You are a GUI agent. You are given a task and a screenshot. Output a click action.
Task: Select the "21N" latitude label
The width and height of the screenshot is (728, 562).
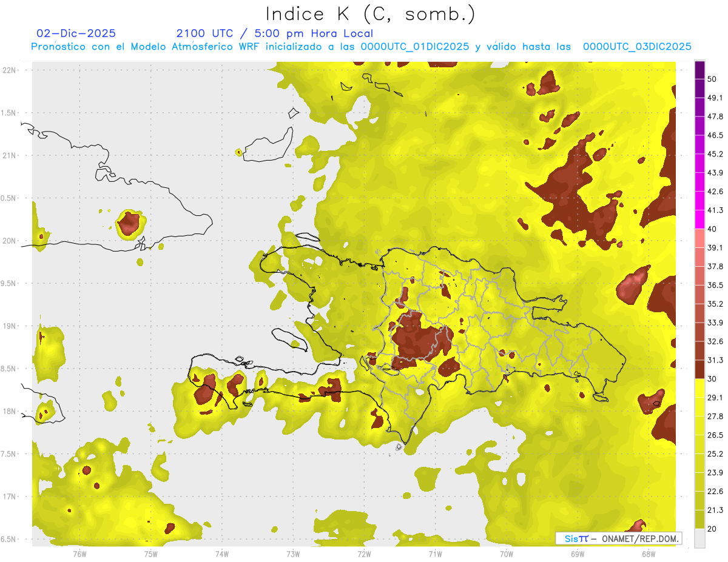coord(10,155)
